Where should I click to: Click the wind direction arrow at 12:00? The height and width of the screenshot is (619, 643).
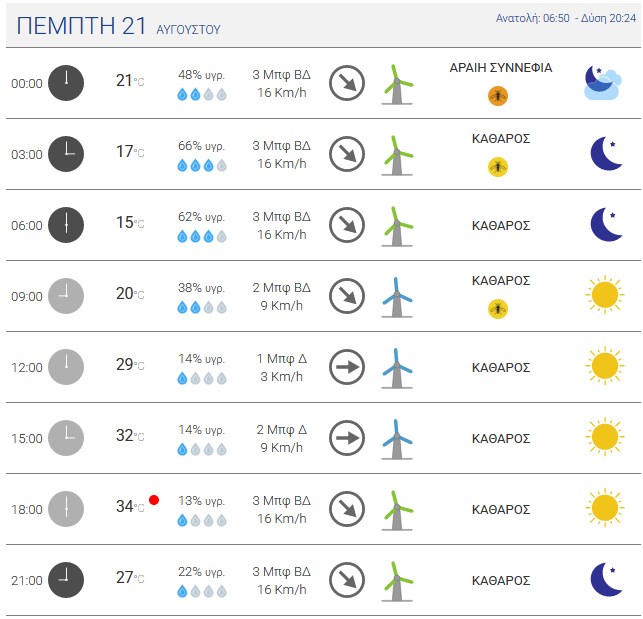point(347,367)
